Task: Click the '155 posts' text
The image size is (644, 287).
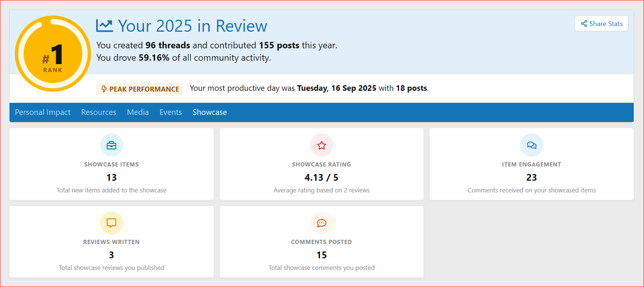Action: [279, 45]
